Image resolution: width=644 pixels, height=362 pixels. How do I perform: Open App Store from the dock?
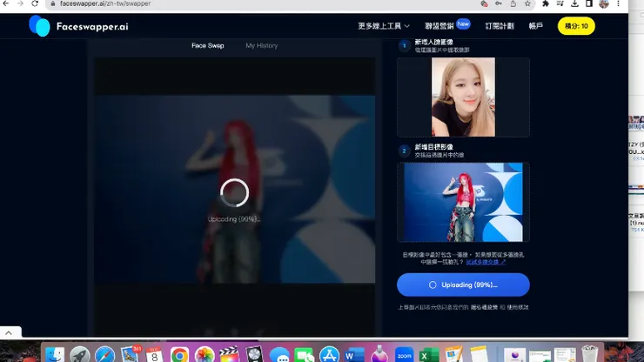point(329,355)
